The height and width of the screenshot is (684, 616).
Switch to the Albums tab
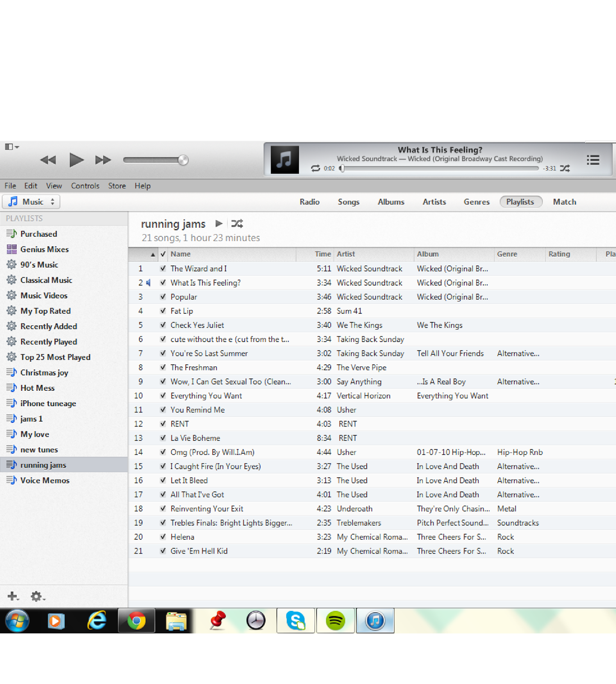tap(391, 202)
